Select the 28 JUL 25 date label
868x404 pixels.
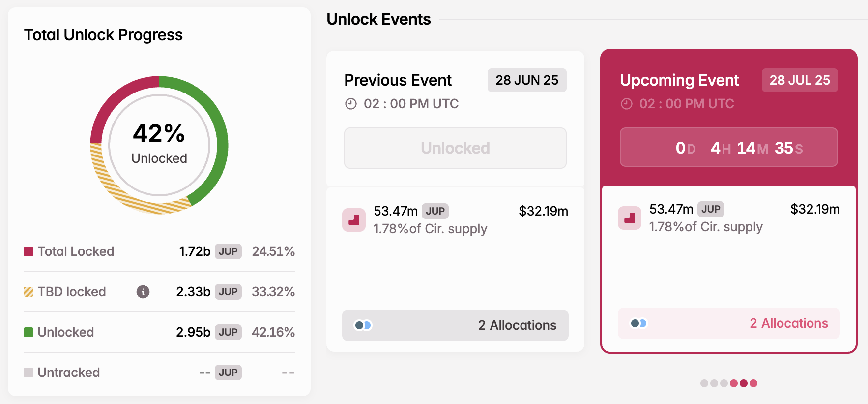pyautogui.click(x=799, y=80)
